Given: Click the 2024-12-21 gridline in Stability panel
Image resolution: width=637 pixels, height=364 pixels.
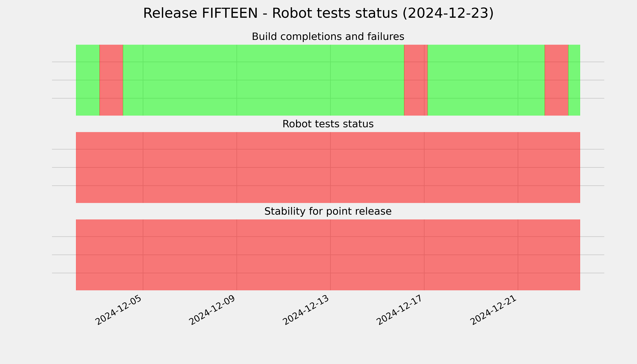Looking at the screenshot, I should click(x=518, y=255).
